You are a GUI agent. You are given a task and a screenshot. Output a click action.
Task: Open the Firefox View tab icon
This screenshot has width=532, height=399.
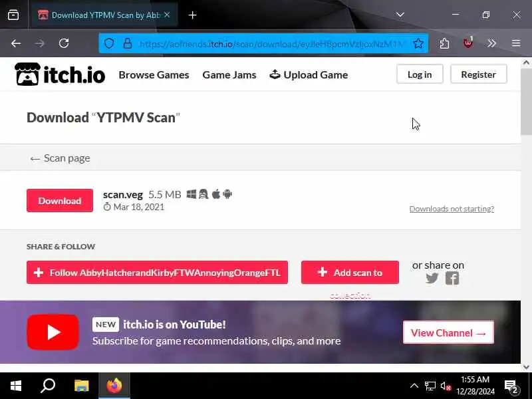coord(13,15)
